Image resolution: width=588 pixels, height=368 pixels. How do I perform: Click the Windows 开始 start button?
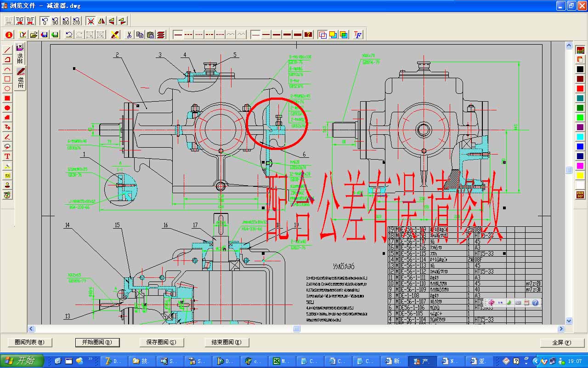tap(22, 361)
